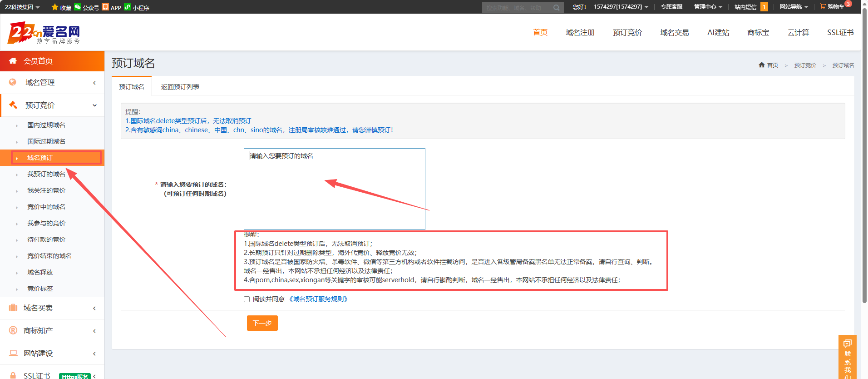This screenshot has width=868, height=379.
Task: Switch to the 返回预订列表 tab
Action: 180,87
